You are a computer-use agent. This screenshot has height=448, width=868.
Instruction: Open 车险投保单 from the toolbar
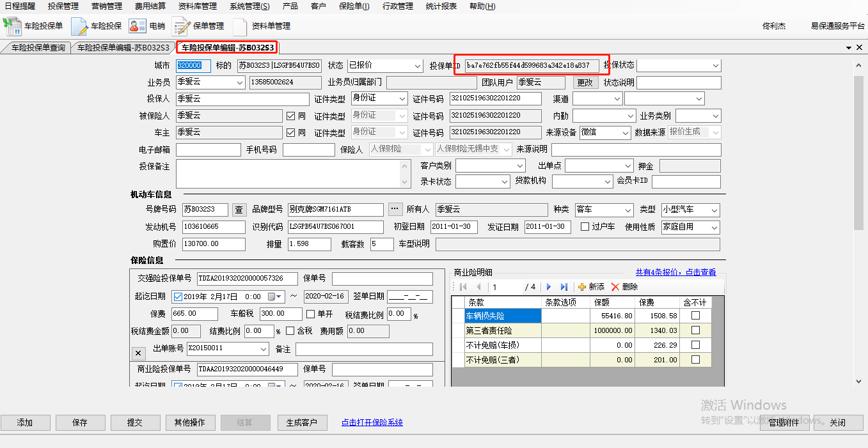(x=34, y=26)
